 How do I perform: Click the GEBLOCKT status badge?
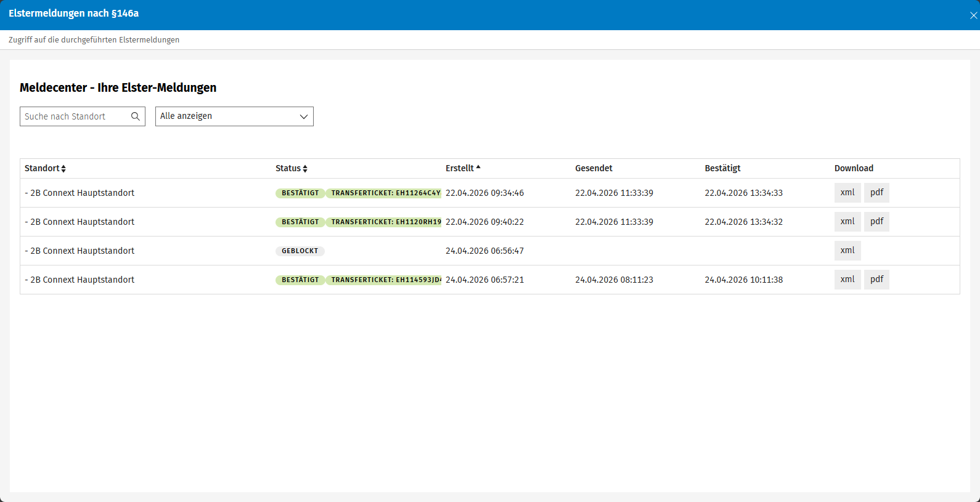[x=300, y=251]
